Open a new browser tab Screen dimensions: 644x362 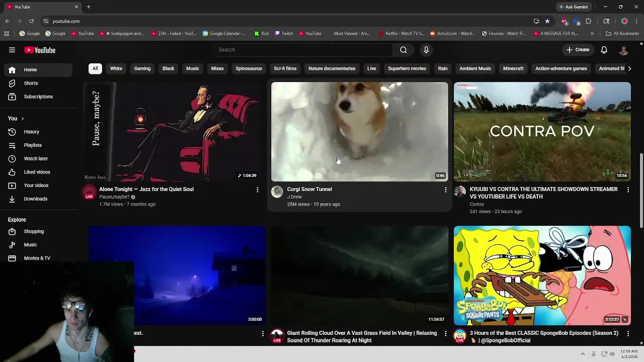click(x=88, y=7)
